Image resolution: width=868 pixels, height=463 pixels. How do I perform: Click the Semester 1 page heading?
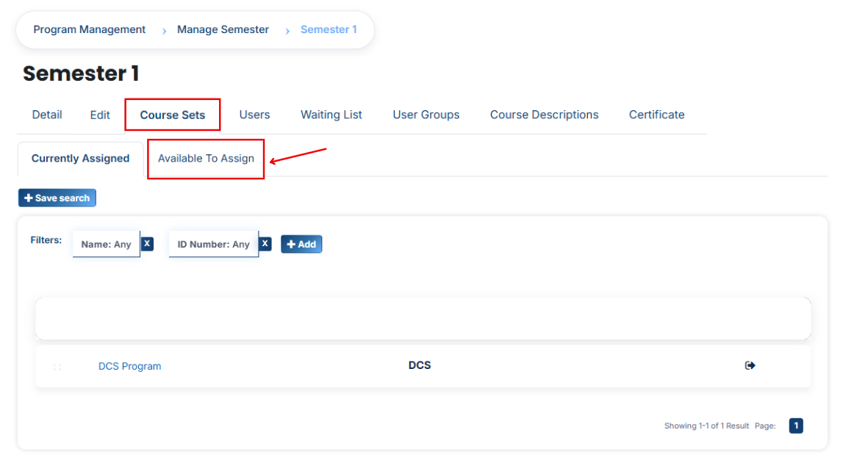(x=81, y=73)
